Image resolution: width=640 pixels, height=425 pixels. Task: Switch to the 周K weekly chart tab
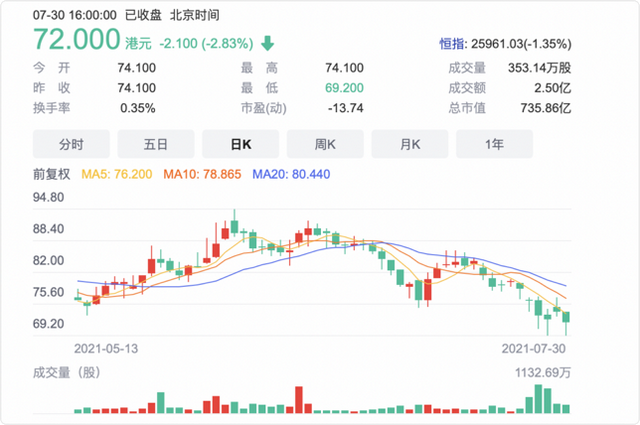(325, 144)
